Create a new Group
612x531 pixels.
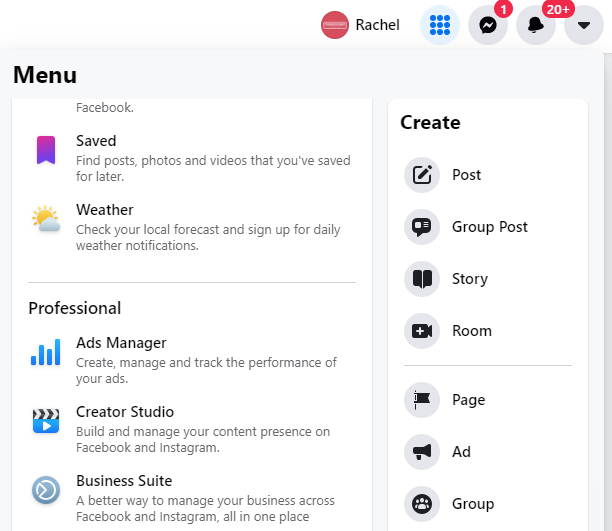[x=488, y=504]
